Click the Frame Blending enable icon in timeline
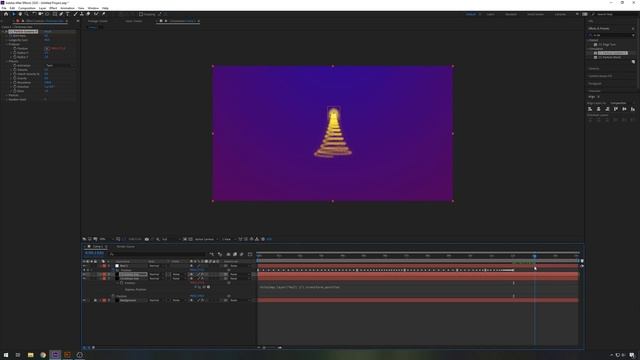The height and width of the screenshot is (360, 640). click(235, 254)
